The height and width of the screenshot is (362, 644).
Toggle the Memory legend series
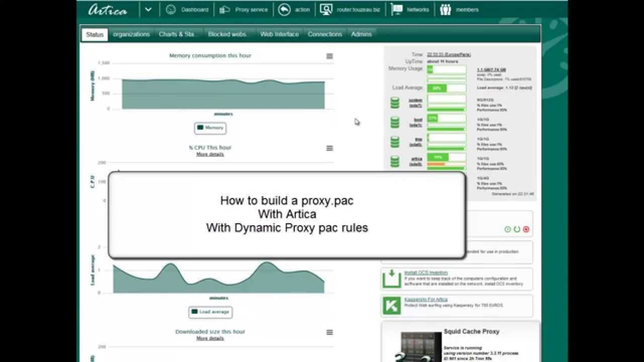(x=210, y=128)
